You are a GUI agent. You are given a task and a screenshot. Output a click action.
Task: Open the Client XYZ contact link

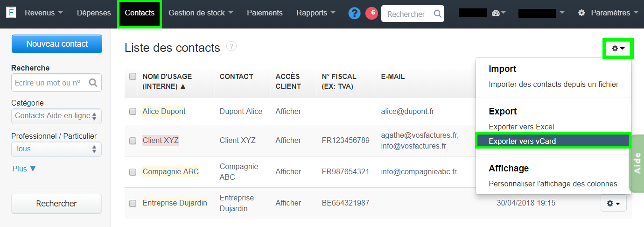click(161, 140)
